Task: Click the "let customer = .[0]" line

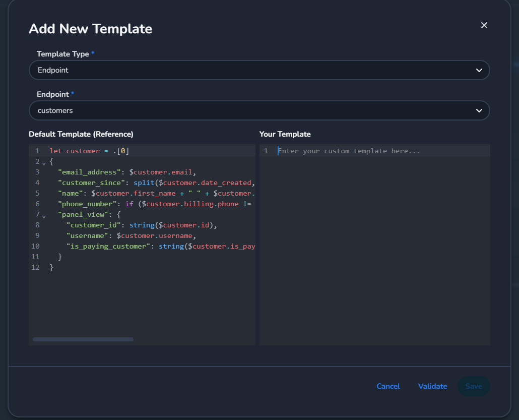Action: [x=89, y=151]
